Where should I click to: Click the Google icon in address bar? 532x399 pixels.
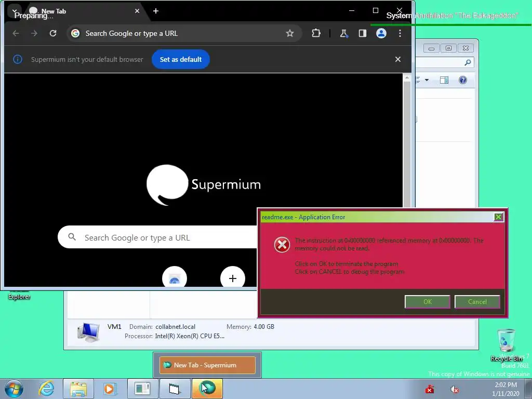point(75,33)
